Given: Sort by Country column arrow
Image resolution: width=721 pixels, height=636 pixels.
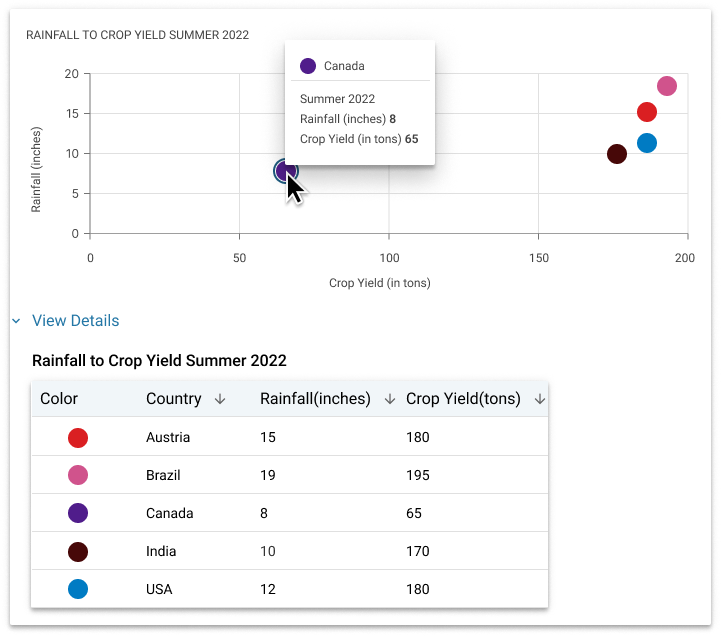Looking at the screenshot, I should tap(220, 399).
